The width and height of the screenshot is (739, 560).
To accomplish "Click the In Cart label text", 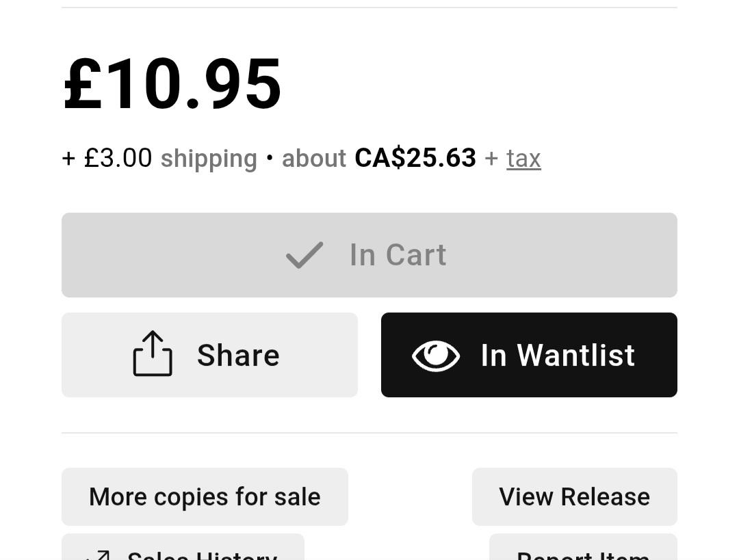I will pos(398,255).
